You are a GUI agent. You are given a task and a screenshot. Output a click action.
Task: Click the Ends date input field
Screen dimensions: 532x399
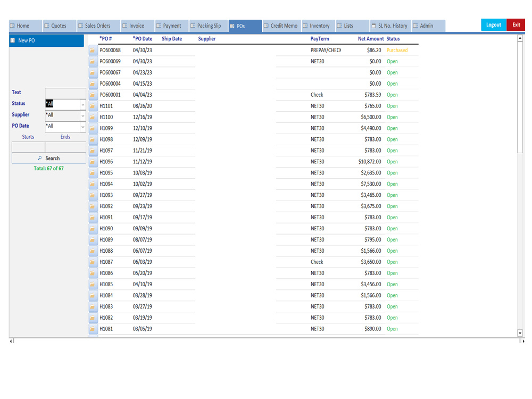coord(65,147)
